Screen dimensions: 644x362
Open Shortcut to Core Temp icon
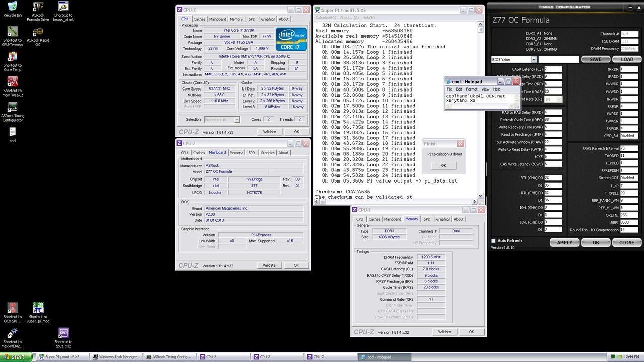tap(13, 61)
